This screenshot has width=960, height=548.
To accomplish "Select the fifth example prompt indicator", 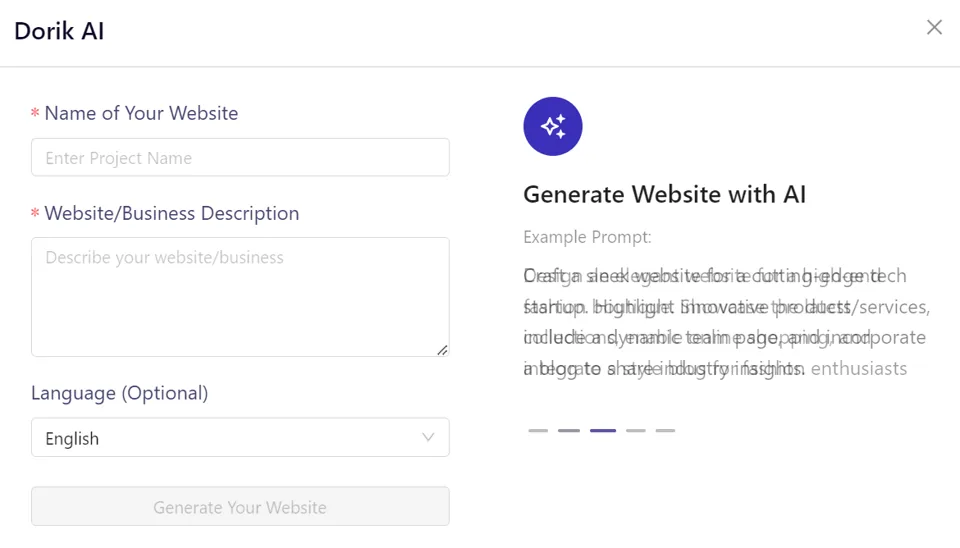I will coord(666,430).
